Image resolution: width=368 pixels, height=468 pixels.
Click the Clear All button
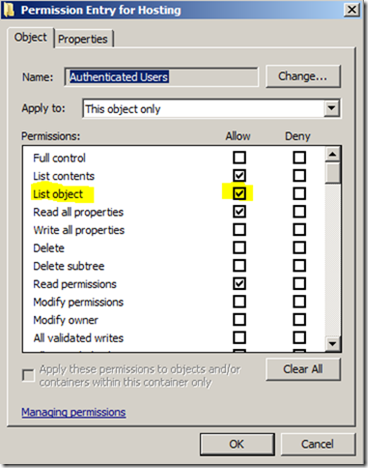[x=303, y=369]
